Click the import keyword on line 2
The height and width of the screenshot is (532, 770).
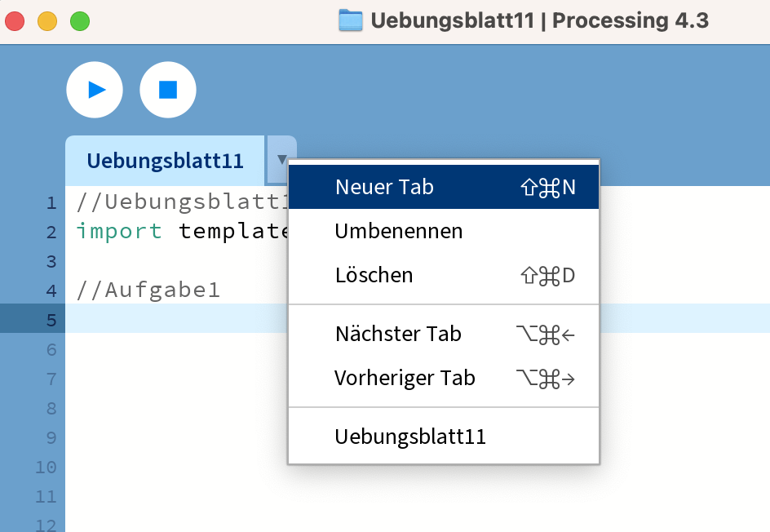click(119, 231)
